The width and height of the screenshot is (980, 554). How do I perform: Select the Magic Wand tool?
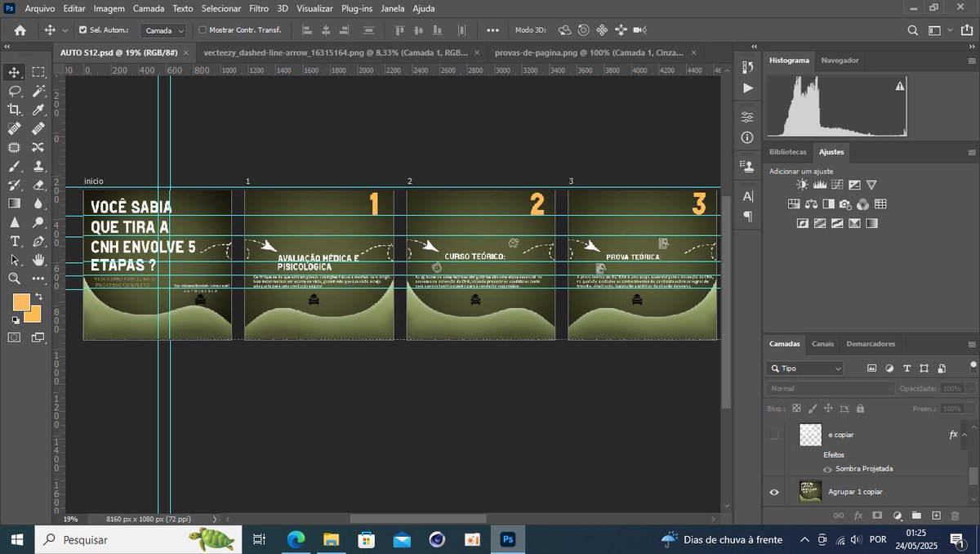click(x=38, y=91)
